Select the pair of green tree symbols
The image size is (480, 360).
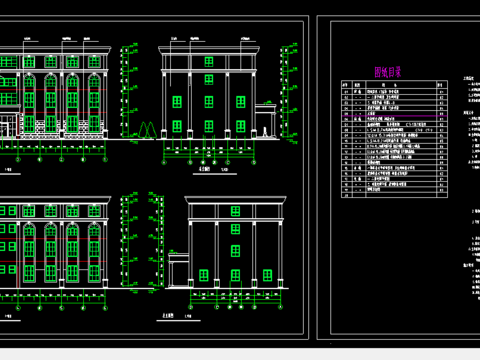147,130
